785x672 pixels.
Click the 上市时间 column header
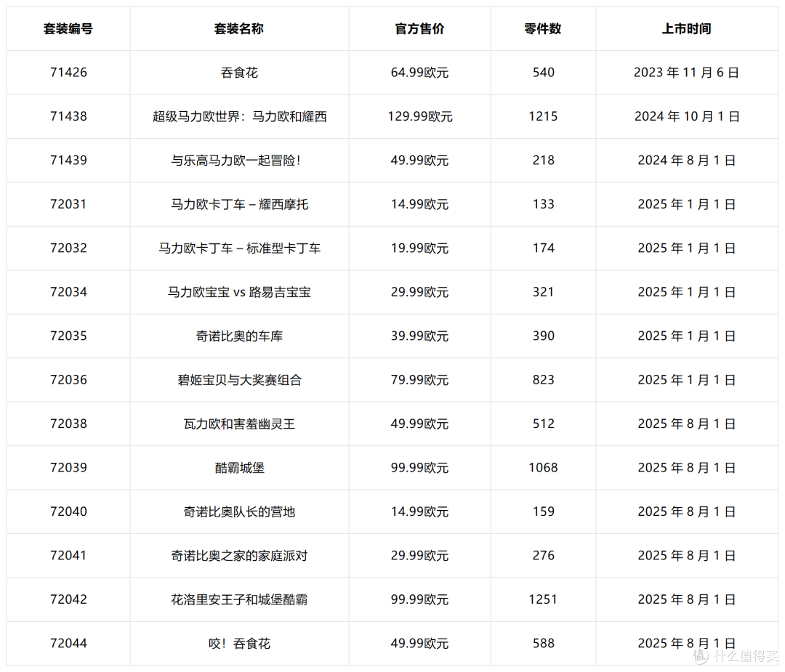[x=686, y=29]
